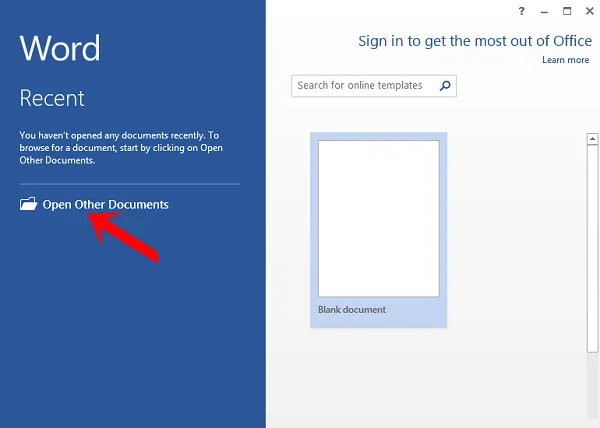This screenshot has height=428, width=600.
Task: Click the Recent heading in sidebar
Action: 52,98
